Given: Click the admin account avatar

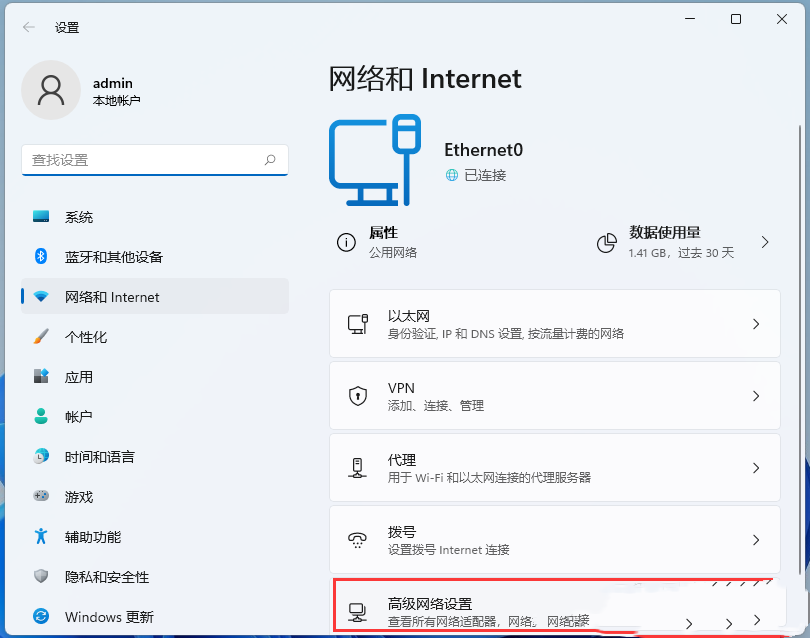Looking at the screenshot, I should tap(51, 90).
